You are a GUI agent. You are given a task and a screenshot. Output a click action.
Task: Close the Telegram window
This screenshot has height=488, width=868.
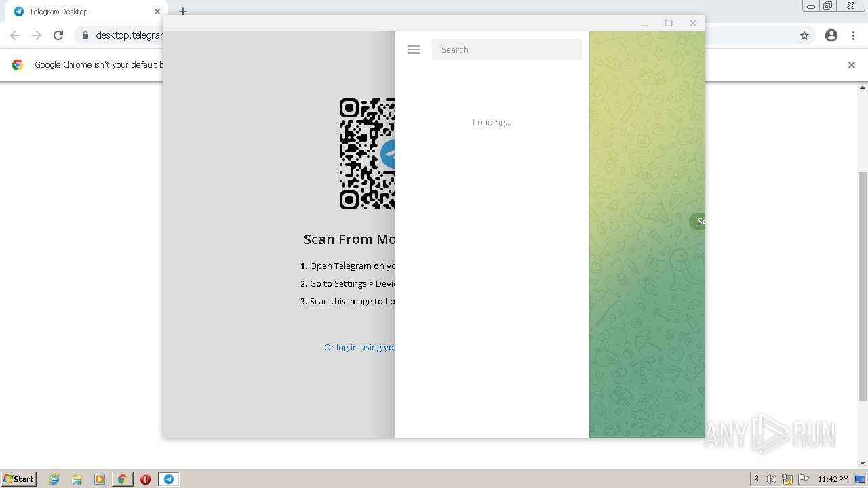point(693,23)
